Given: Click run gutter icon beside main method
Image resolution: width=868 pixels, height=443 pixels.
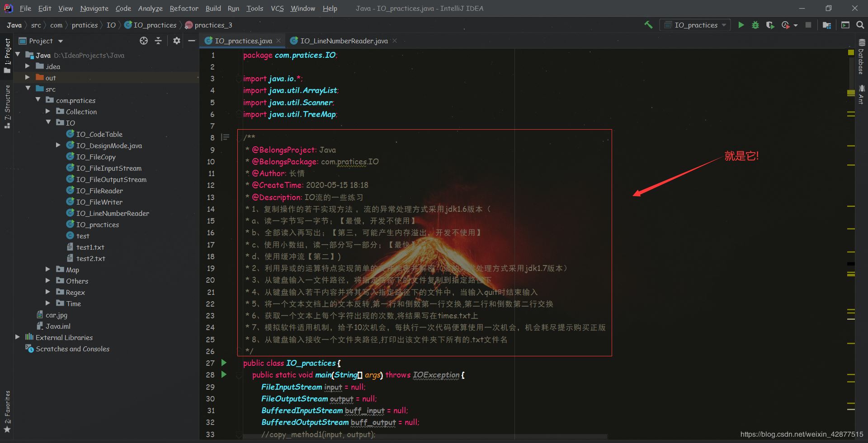Looking at the screenshot, I should (224, 374).
